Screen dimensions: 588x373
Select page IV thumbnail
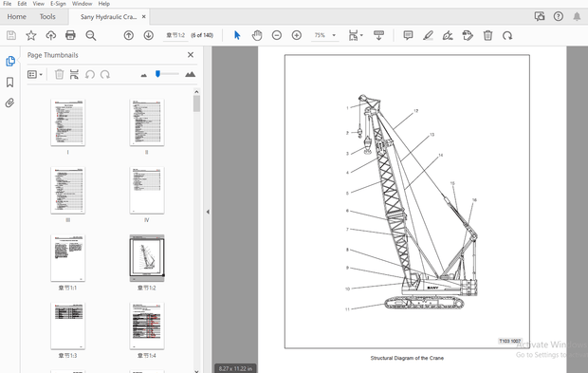click(147, 190)
